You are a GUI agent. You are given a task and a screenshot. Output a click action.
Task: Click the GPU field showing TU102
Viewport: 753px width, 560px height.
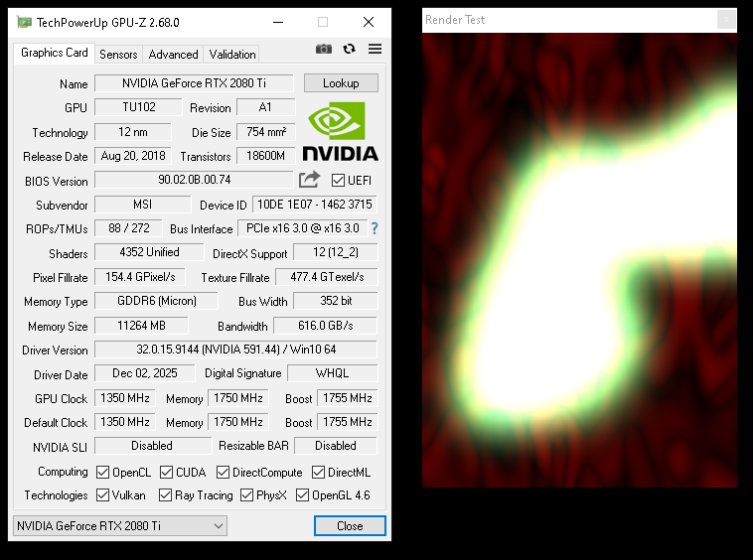138,107
